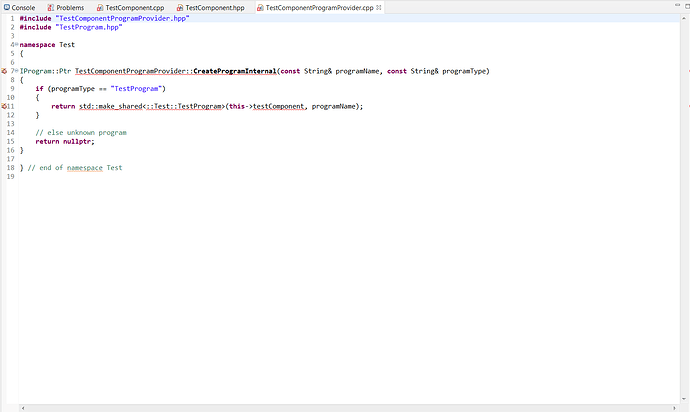Click line number 13 in the gutter
690x412 pixels.
pyautogui.click(x=11, y=124)
